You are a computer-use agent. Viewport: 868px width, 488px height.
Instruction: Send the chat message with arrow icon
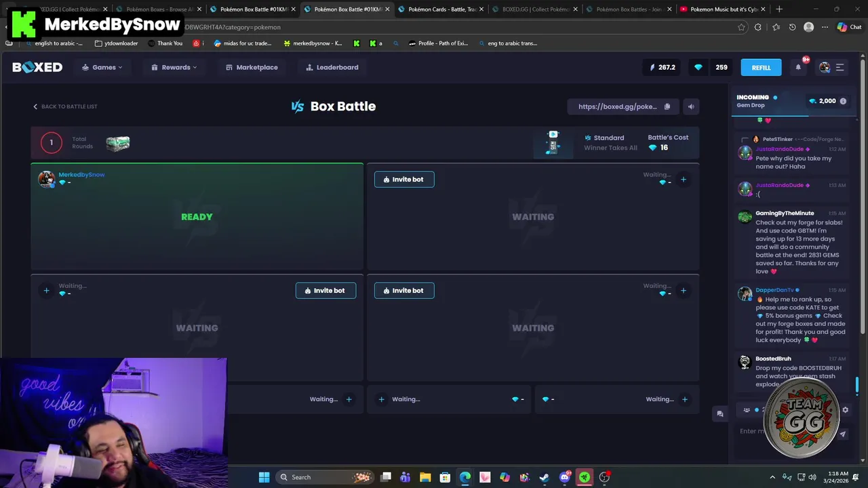click(843, 434)
